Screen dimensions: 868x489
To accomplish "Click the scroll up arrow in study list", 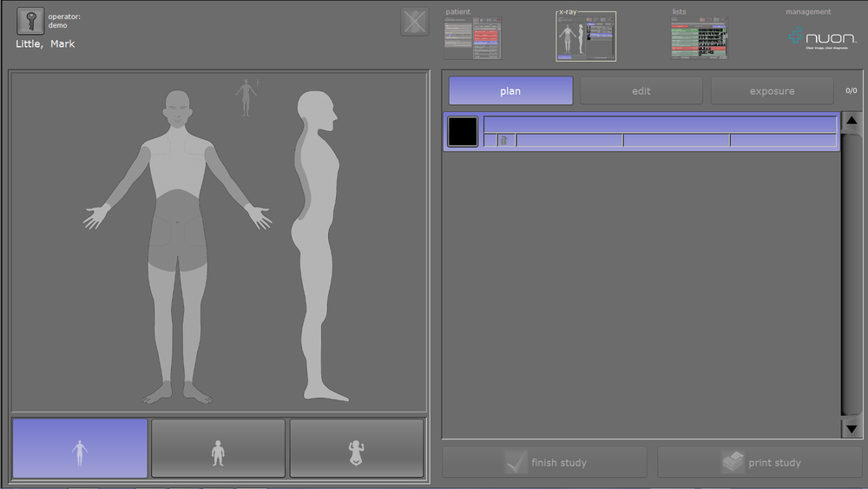I will coord(852,120).
